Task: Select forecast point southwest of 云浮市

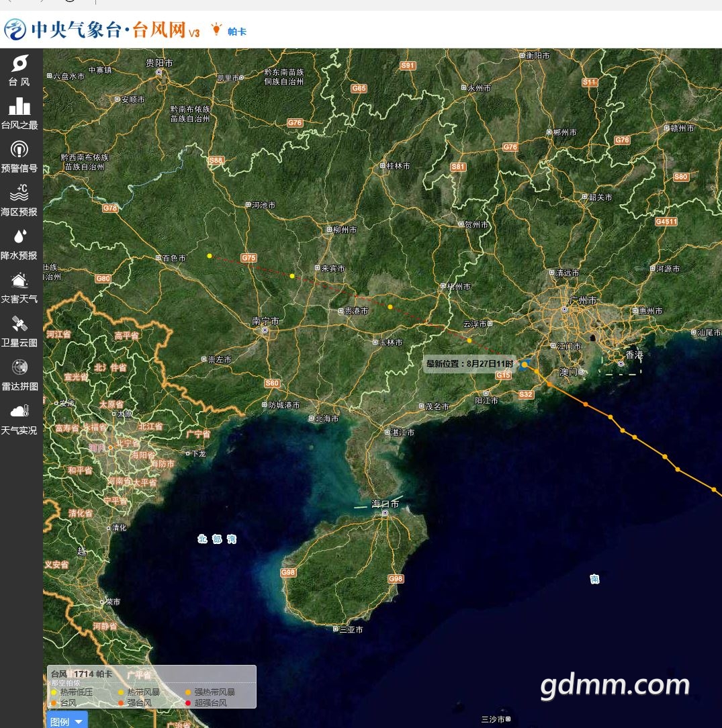Action: pos(469,340)
